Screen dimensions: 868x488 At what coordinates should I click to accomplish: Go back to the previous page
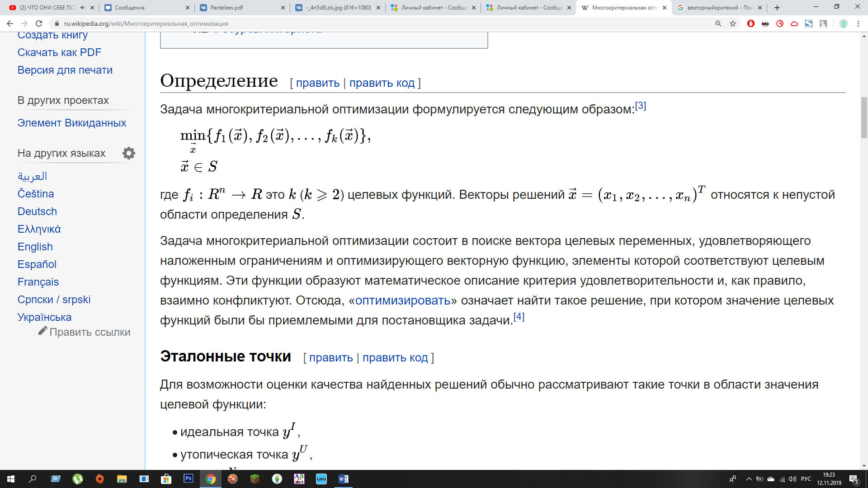(x=10, y=23)
